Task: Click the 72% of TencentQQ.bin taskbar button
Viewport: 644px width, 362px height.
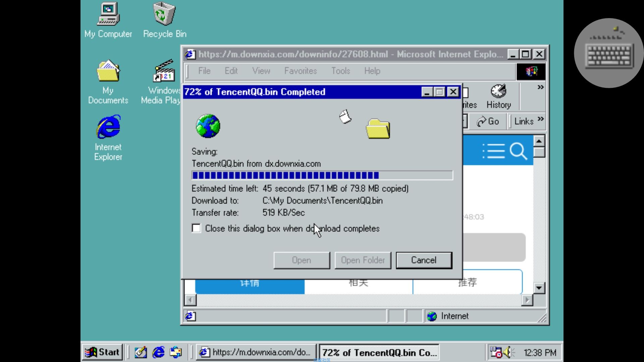Action: coord(379,352)
